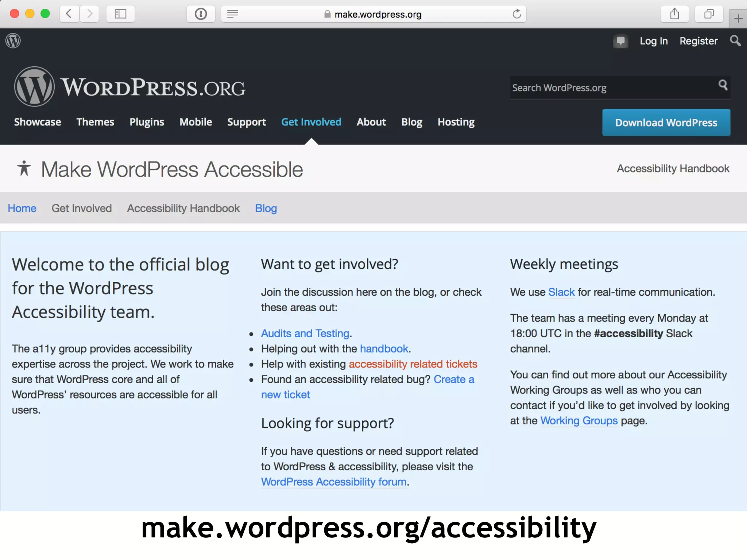
Task: Open the 1Password extension icon
Action: [x=201, y=14]
